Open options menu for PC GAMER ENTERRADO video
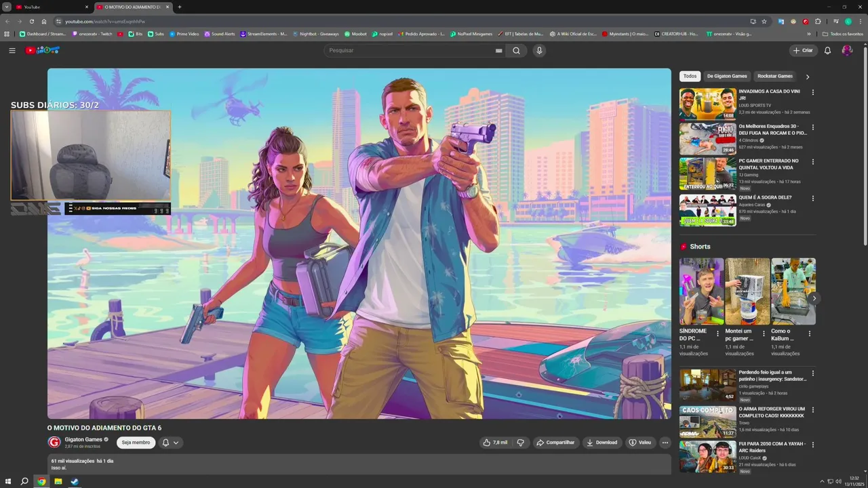The image size is (868, 488). (x=813, y=163)
